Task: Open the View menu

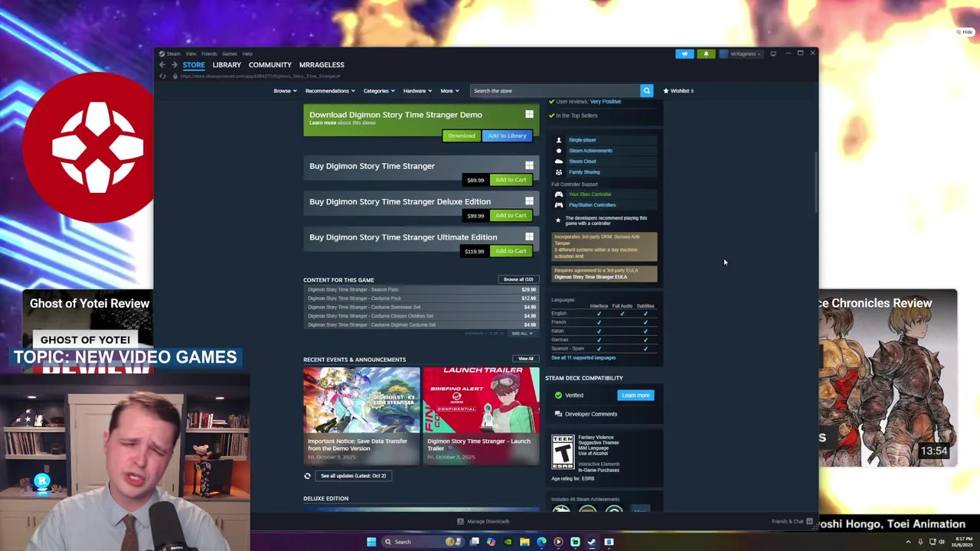Action: [191, 54]
